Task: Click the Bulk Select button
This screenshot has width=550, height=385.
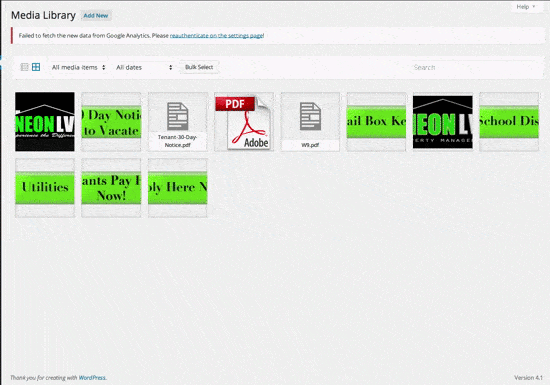Action: click(x=199, y=67)
